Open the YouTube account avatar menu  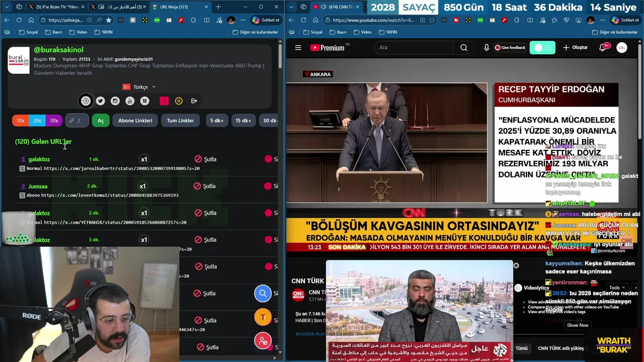[622, 48]
